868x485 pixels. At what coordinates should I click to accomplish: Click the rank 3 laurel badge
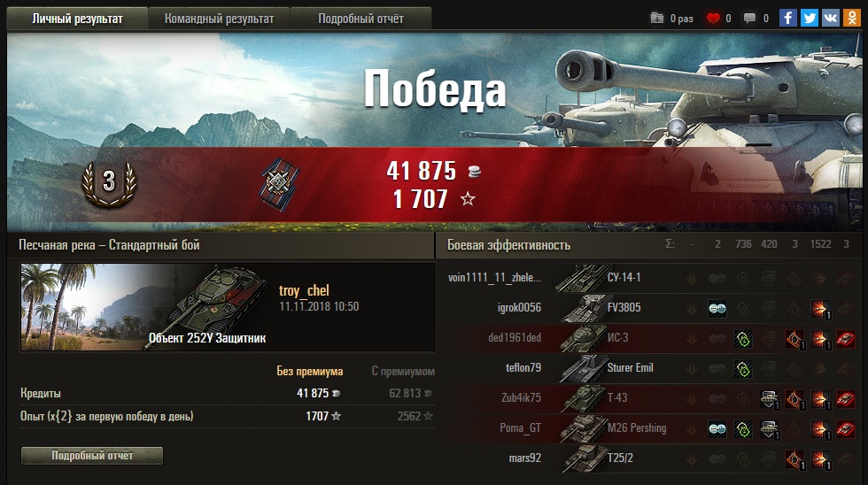109,183
